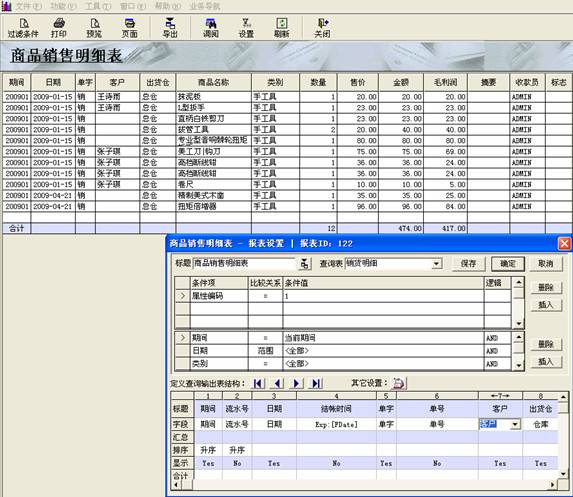Open the 客户 field dropdown arrow

(x=515, y=424)
